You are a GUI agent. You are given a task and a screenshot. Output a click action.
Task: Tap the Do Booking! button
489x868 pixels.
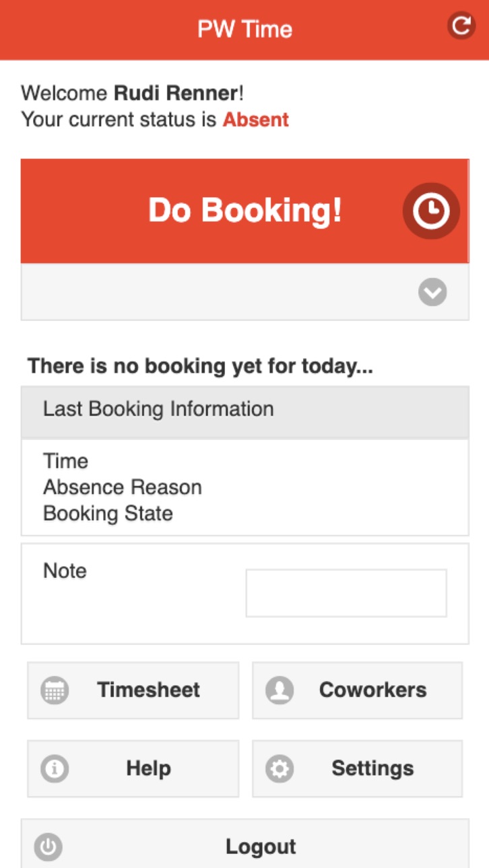pyautogui.click(x=245, y=211)
